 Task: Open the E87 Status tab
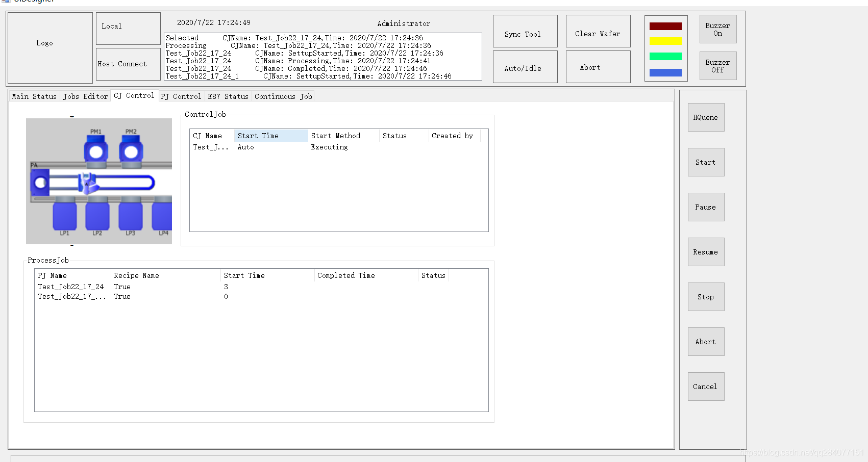[228, 96]
